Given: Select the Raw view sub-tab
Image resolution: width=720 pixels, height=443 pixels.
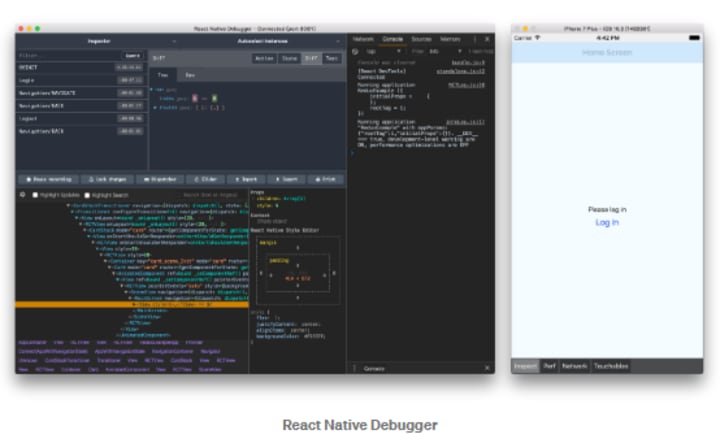Looking at the screenshot, I should point(190,75).
